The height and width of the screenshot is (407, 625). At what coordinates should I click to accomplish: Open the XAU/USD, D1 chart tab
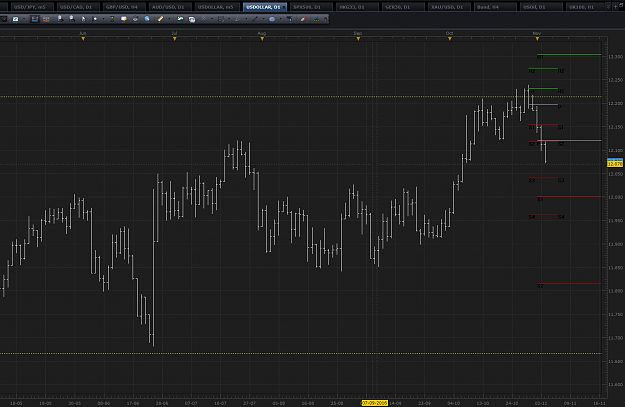pos(448,7)
